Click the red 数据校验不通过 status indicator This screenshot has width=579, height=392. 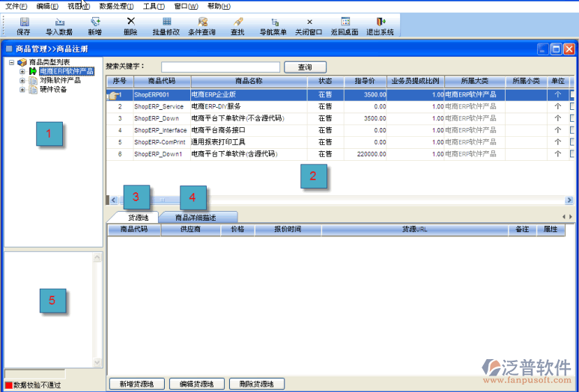pyautogui.click(x=8, y=385)
